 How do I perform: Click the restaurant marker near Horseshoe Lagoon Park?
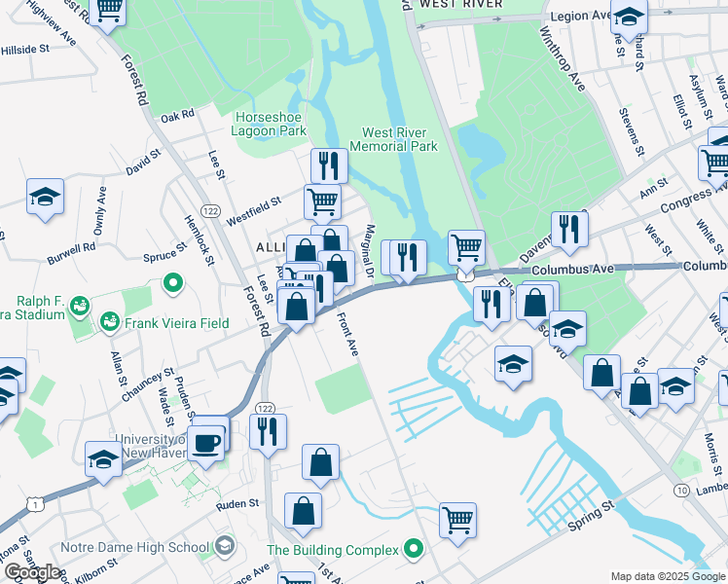click(x=329, y=166)
